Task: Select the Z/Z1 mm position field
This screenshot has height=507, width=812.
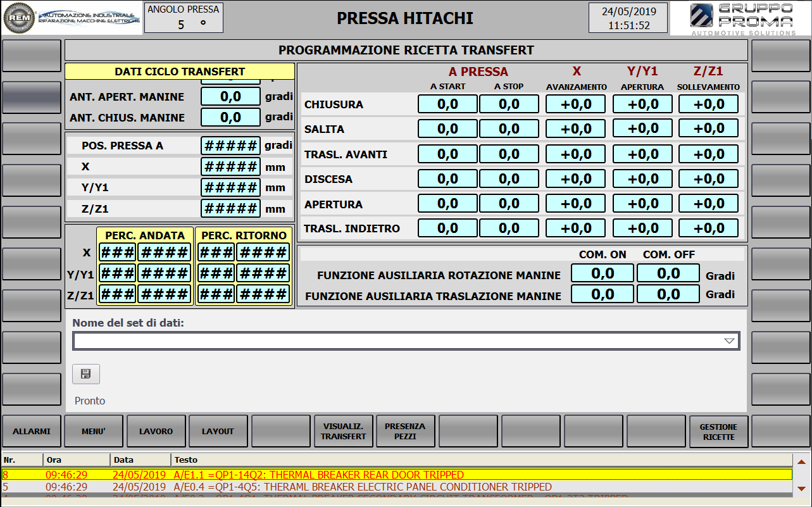Action: pyautogui.click(x=231, y=208)
